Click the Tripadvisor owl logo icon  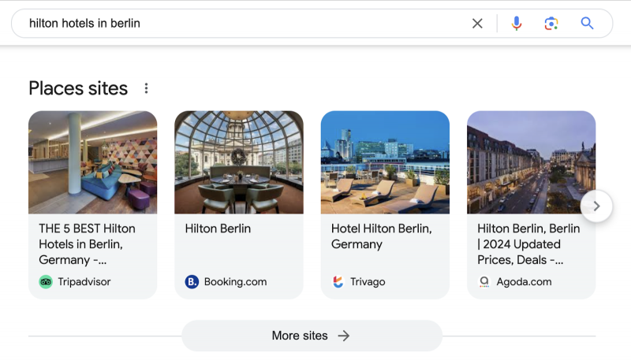point(46,282)
